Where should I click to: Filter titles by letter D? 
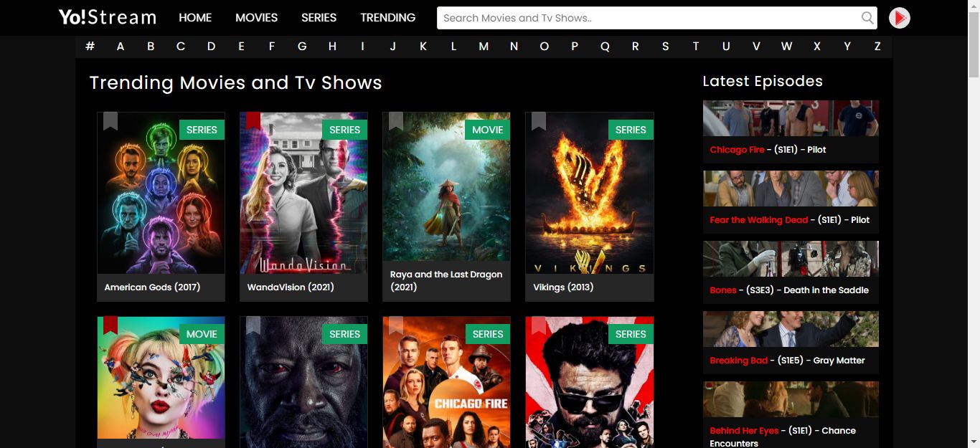click(211, 46)
